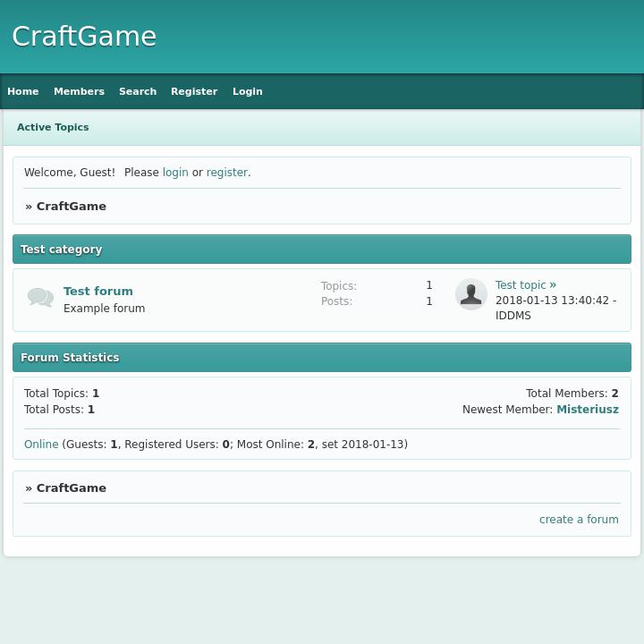Click the register link in welcome message
This screenshot has width=644, height=644.
[x=226, y=173]
